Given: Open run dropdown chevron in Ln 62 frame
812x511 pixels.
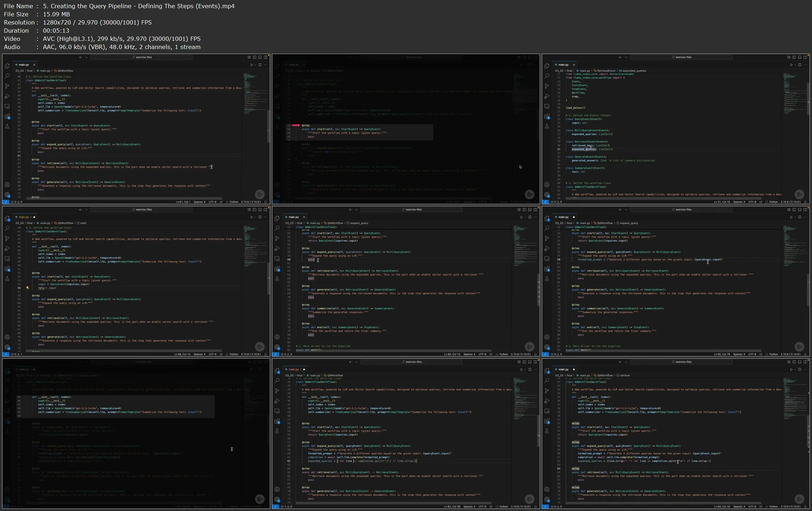Looking at the screenshot, I should (525, 370).
